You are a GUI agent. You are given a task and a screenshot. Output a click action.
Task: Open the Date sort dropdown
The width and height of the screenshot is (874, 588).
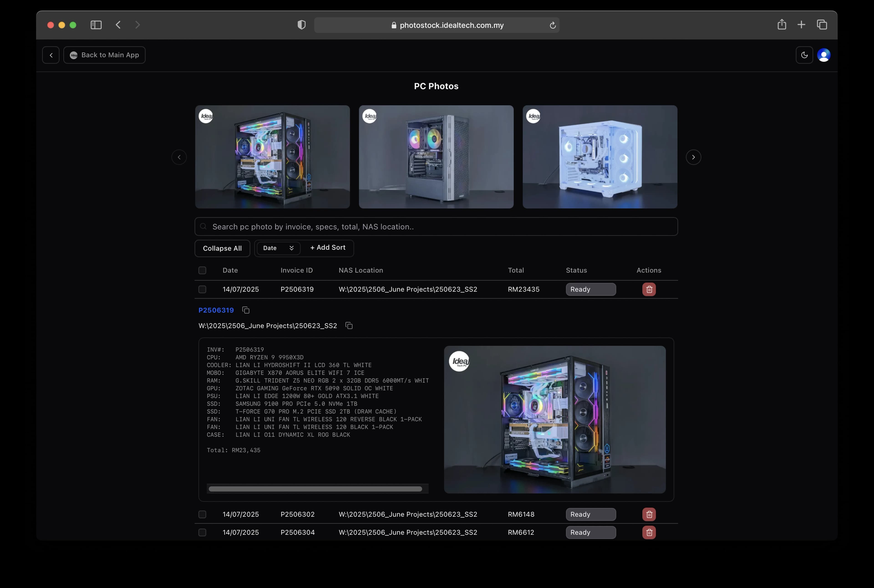[x=278, y=248]
